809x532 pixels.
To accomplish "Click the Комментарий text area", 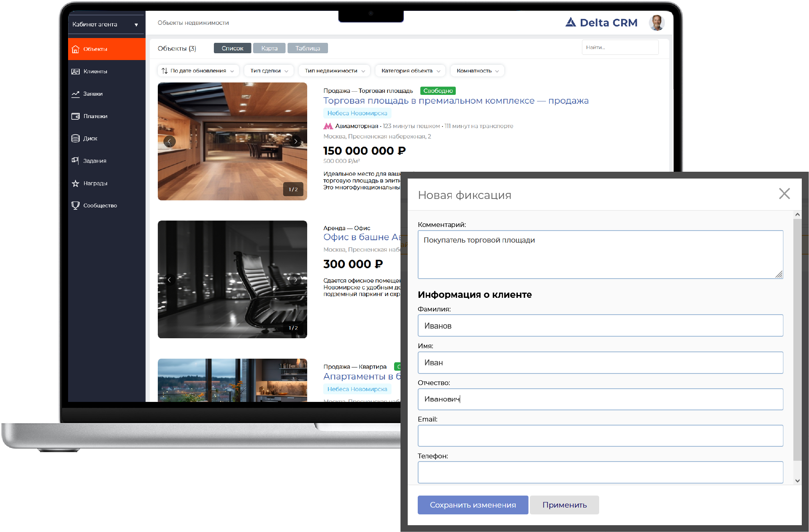I will pos(600,255).
